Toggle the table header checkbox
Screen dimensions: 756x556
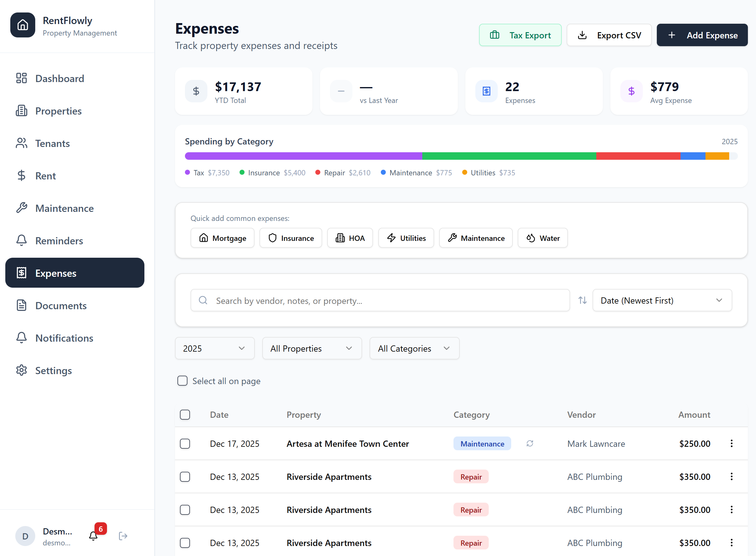tap(185, 414)
